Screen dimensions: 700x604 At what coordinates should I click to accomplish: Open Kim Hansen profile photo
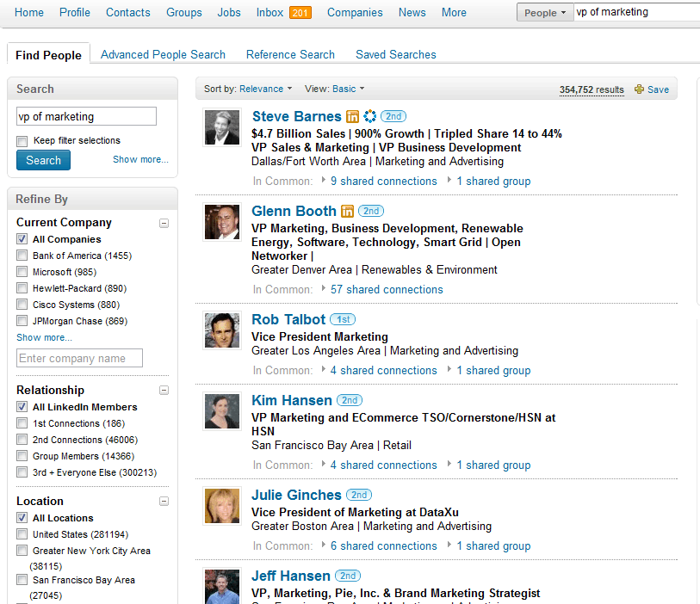(222, 411)
